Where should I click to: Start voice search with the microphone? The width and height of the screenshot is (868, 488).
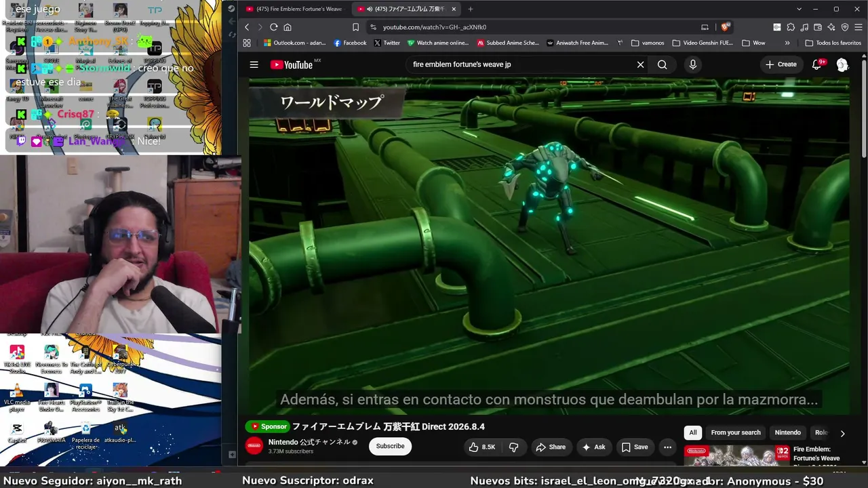(692, 65)
